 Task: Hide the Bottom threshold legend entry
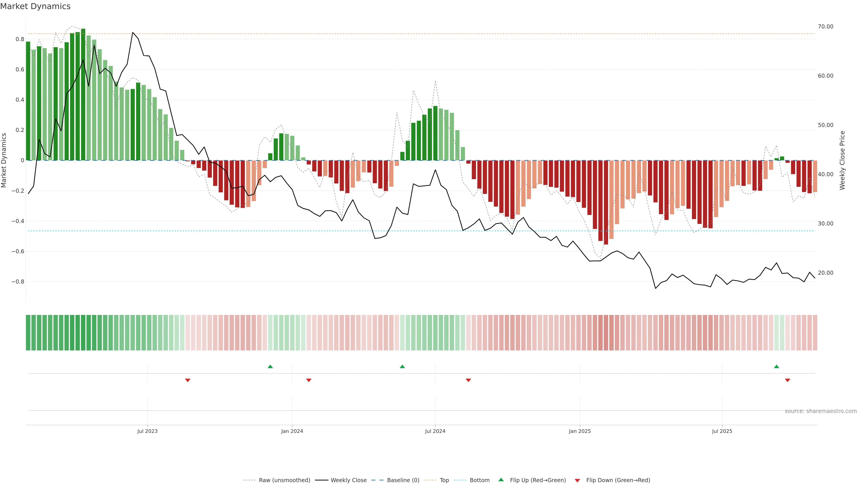click(x=479, y=480)
